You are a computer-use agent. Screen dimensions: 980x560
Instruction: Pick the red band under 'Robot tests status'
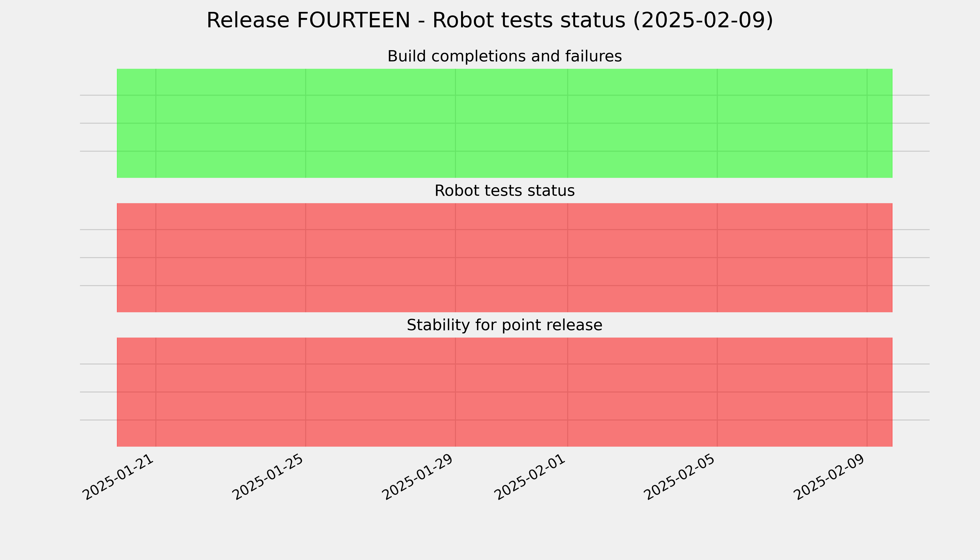pyautogui.click(x=505, y=258)
